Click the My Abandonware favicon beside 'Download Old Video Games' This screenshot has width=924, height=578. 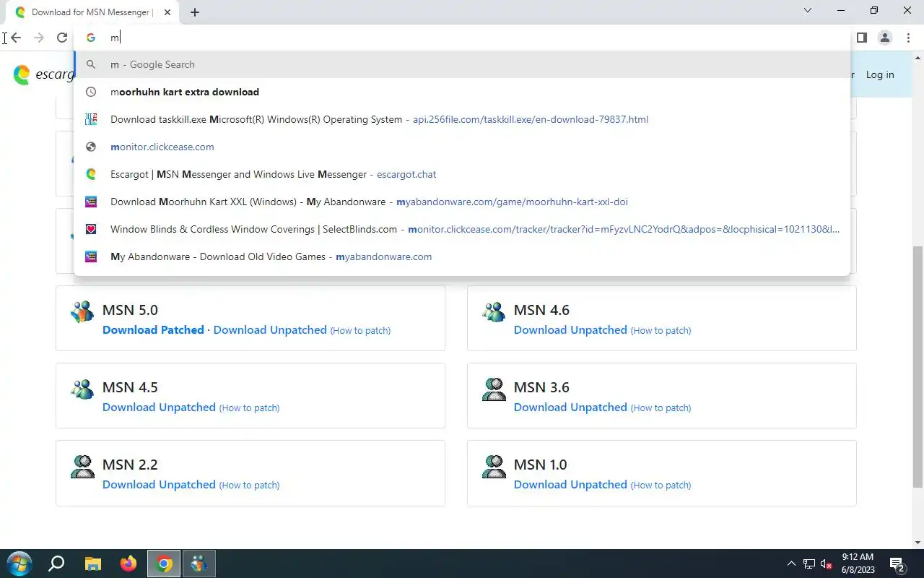(x=91, y=256)
